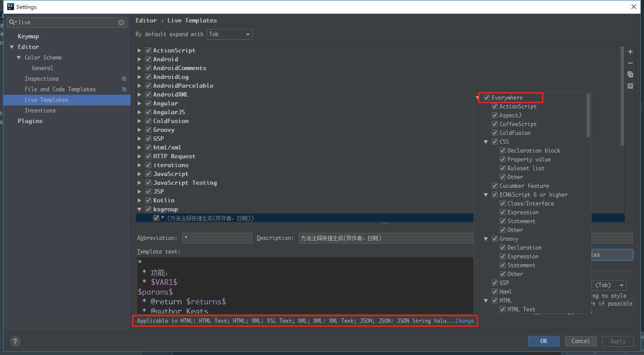The image size is (644, 355).
Task: Select General under Color Scheme
Action: (42, 68)
